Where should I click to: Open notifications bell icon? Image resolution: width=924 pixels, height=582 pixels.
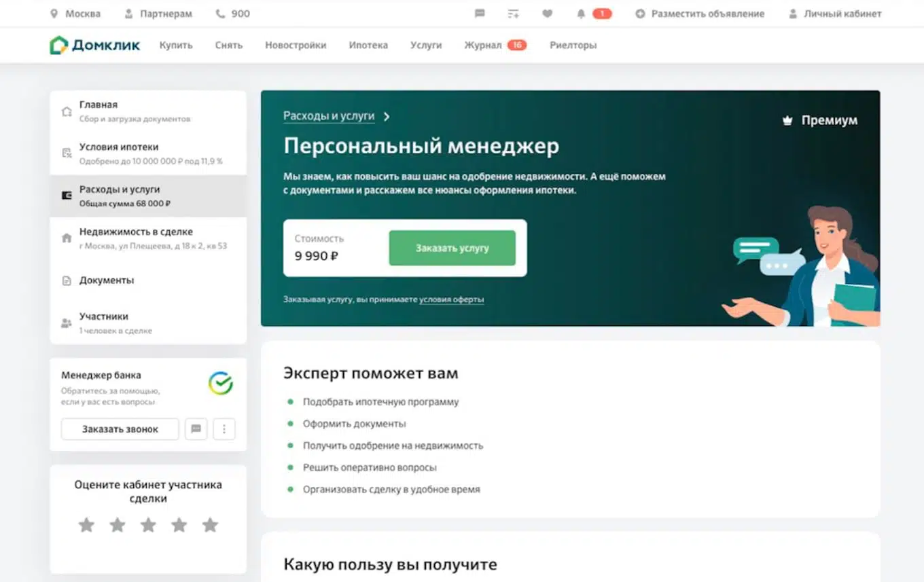pyautogui.click(x=581, y=14)
